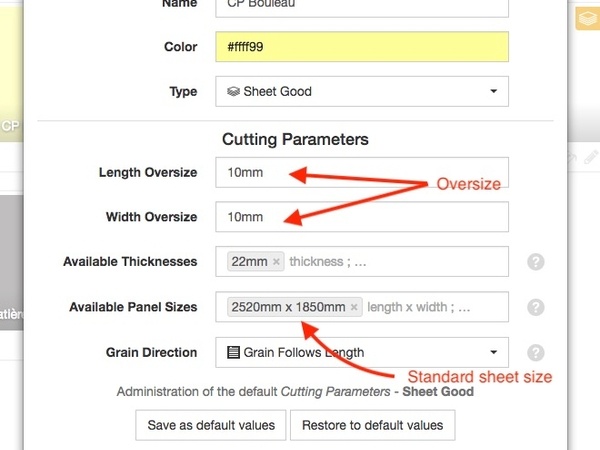This screenshot has width=600, height=450.
Task: Select the 22mm thickness tag
Action: point(249,262)
